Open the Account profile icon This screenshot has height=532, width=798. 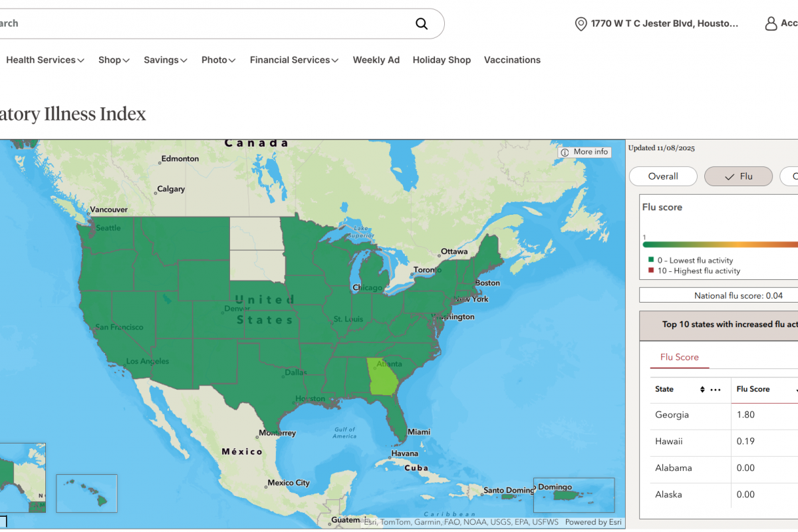click(x=771, y=24)
